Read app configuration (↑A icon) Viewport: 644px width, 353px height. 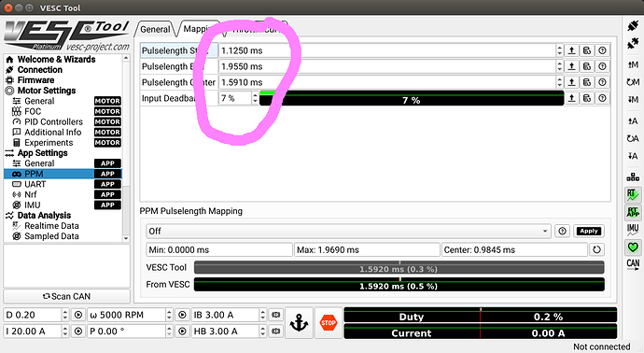[633, 120]
